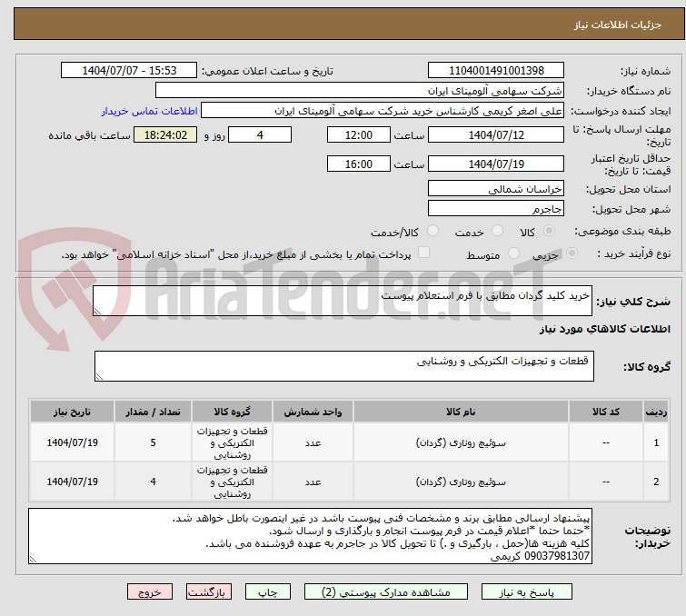
Task: Click the توضیحات خریدار notes textarea
Action: point(310,535)
